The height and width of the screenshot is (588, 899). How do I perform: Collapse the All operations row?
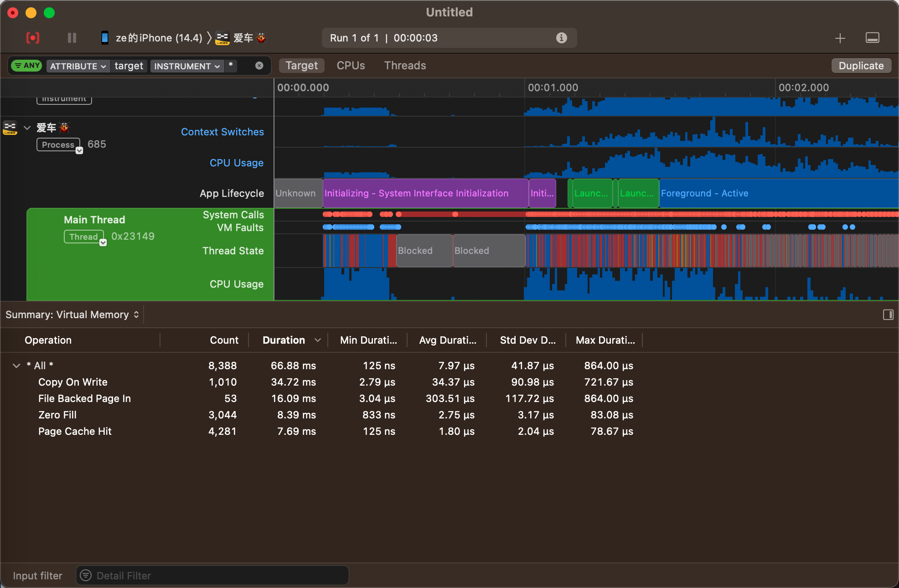[x=16, y=366]
